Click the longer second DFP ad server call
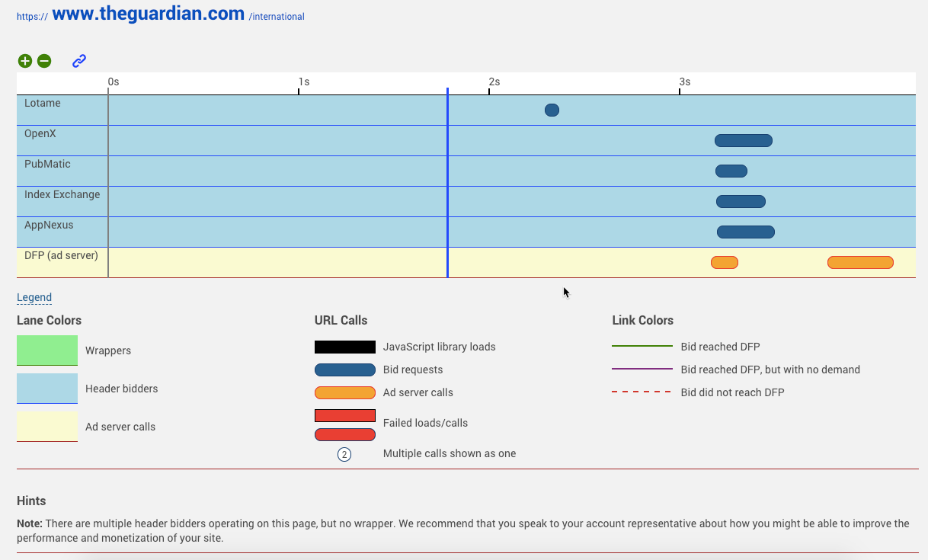Viewport: 928px width, 560px height. [860, 262]
